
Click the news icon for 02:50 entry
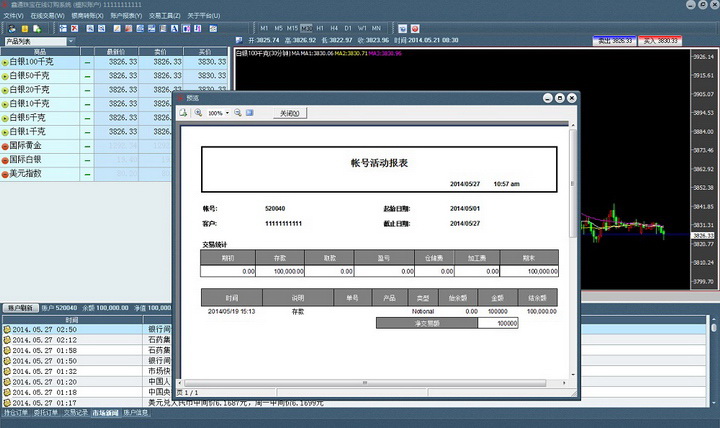tap(7, 329)
